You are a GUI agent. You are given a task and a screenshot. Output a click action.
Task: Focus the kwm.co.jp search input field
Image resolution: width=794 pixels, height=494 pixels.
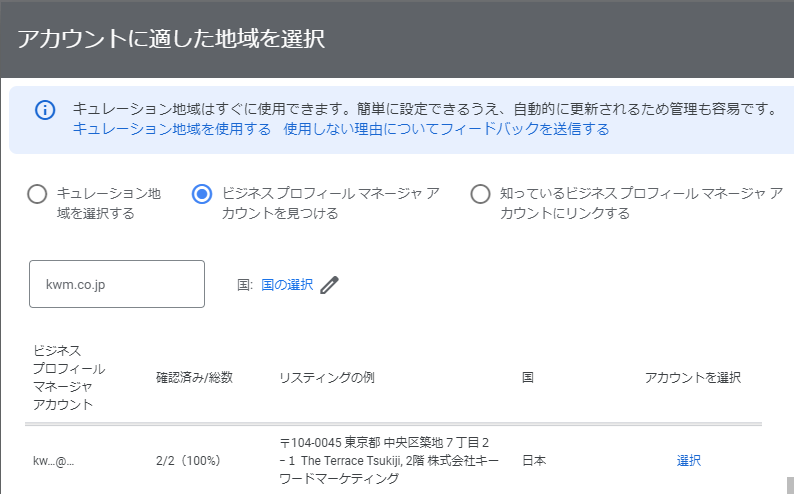(117, 284)
